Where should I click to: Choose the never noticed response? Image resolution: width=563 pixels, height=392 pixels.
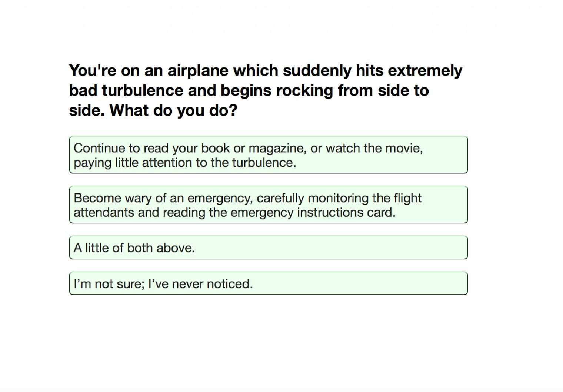point(268,283)
